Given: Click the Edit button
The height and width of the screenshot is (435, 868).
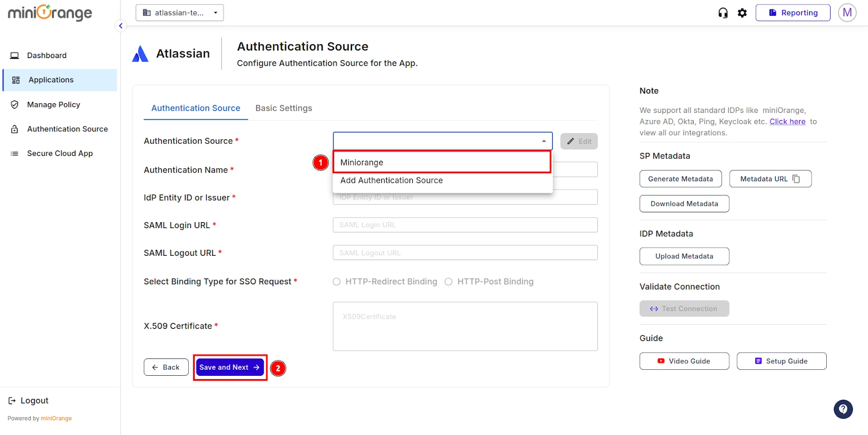Looking at the screenshot, I should pyautogui.click(x=579, y=141).
